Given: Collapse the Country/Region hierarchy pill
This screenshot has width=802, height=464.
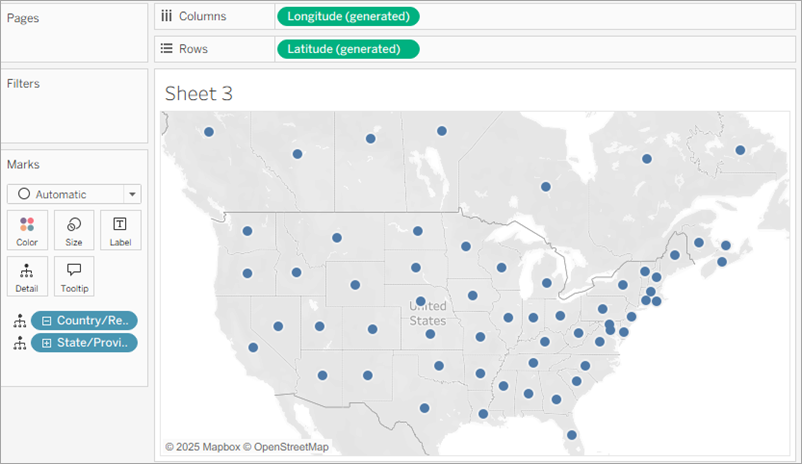Looking at the screenshot, I should [46, 321].
